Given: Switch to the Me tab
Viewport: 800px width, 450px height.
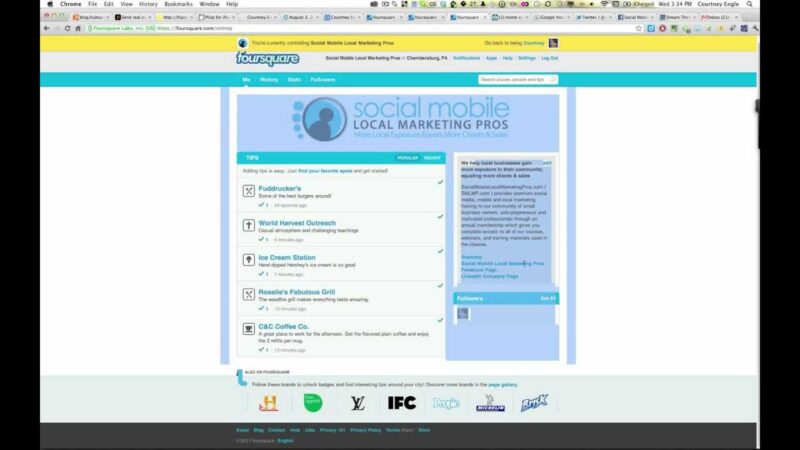Looking at the screenshot, I should click(x=246, y=80).
